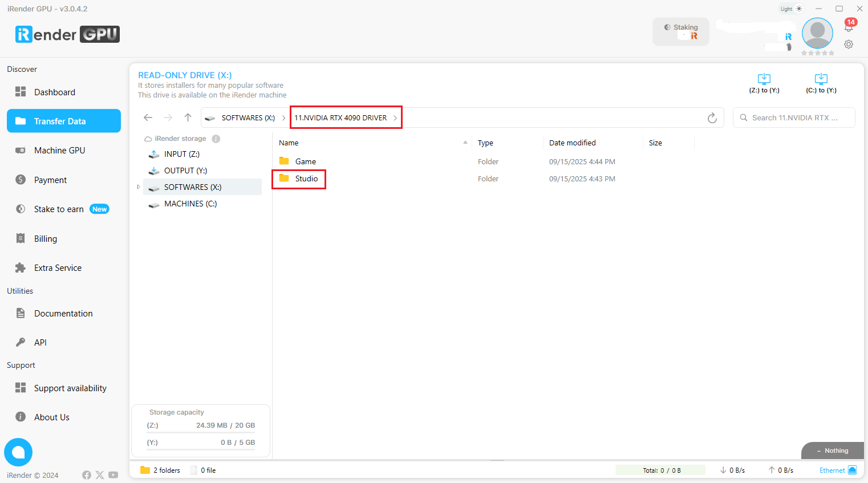Check Support availability
Viewport: 868px width, 483px height.
click(70, 388)
